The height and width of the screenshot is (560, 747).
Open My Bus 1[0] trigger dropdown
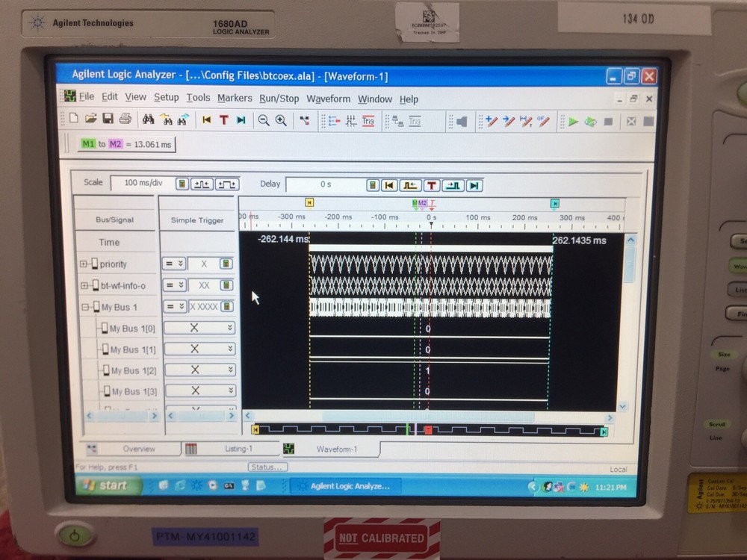pyautogui.click(x=199, y=328)
